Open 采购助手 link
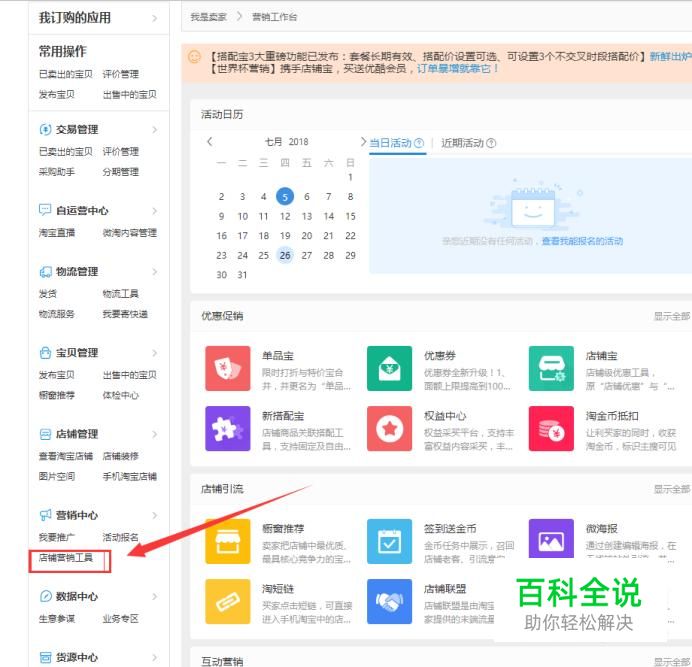692x667 pixels. (57, 172)
